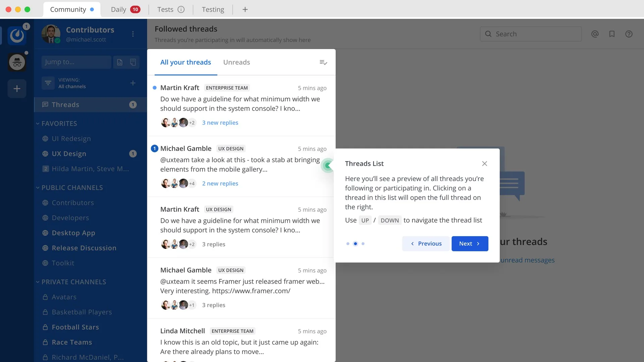Switch to Daily tab
This screenshot has height=362, width=644.
pos(125,9)
